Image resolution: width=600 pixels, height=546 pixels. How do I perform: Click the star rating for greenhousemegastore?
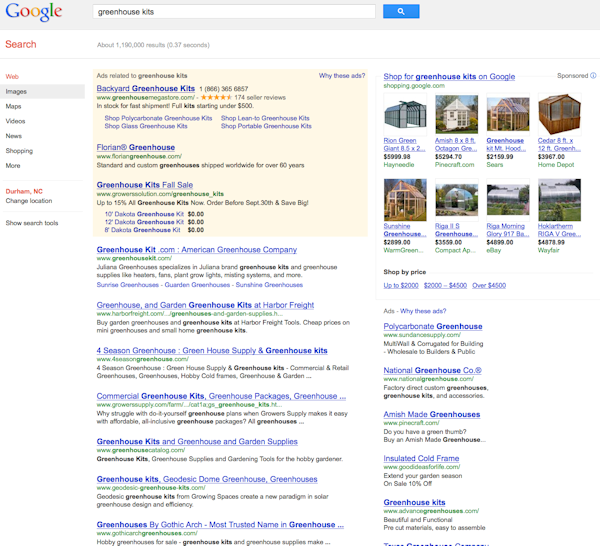[x=216, y=98]
